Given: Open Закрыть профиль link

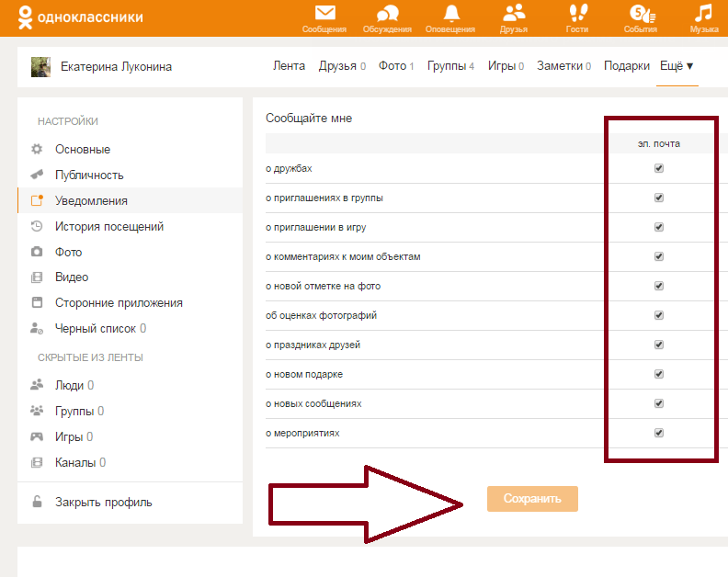Looking at the screenshot, I should click(104, 503).
